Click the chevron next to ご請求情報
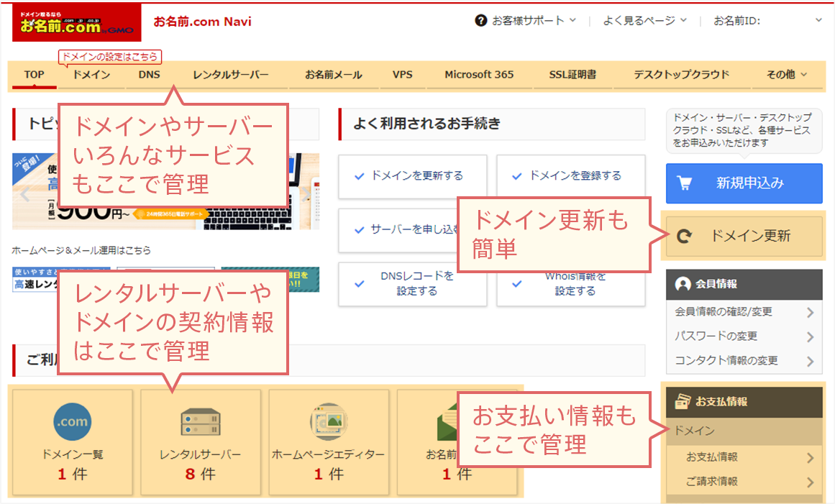This screenshot has height=504, width=835. click(810, 482)
